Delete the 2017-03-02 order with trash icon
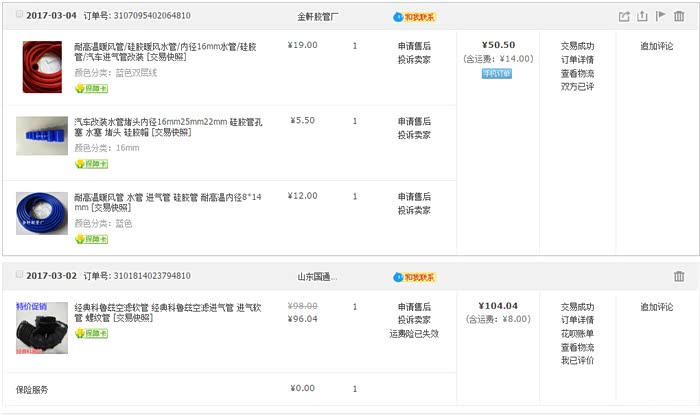 tap(679, 276)
